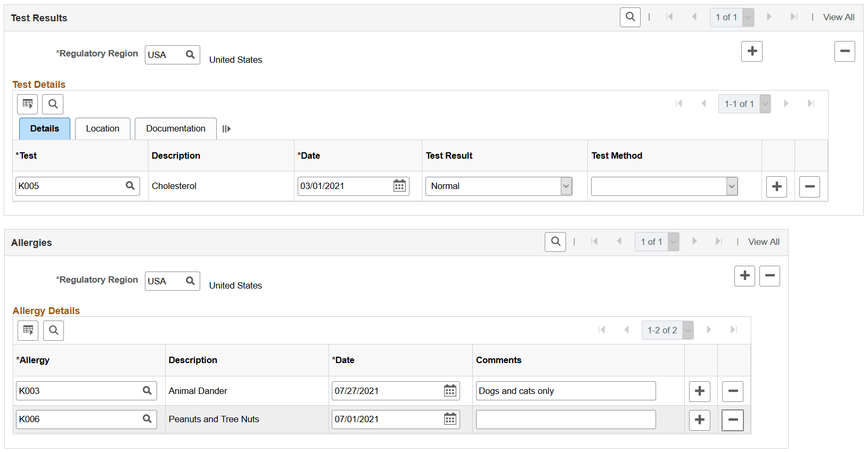Viewport: 868px width, 452px height.
Task: Delete the Peanuts and Tree Nuts row
Action: pos(733,420)
